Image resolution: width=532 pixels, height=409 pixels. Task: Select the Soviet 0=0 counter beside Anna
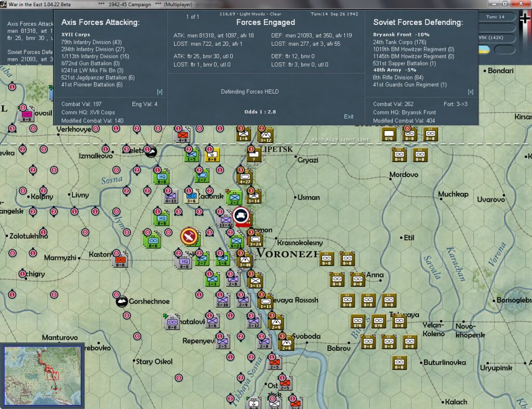357,280
